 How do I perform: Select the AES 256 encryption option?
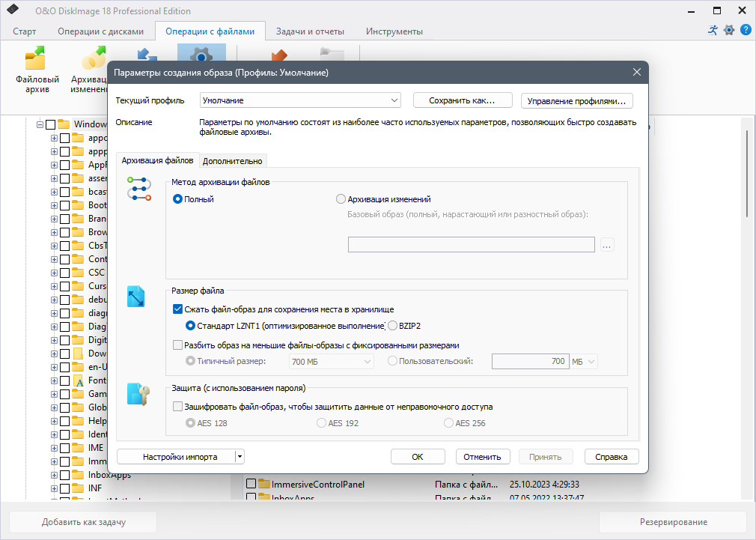[448, 423]
